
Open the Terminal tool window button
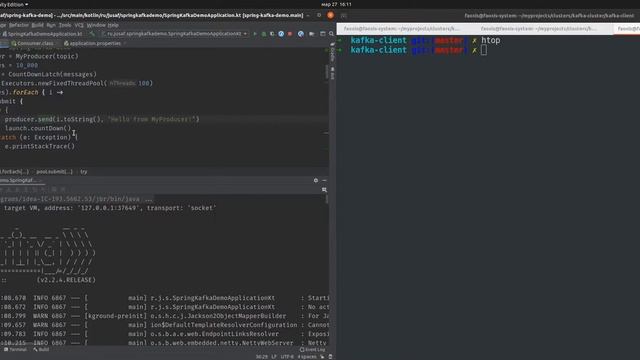tap(16, 350)
